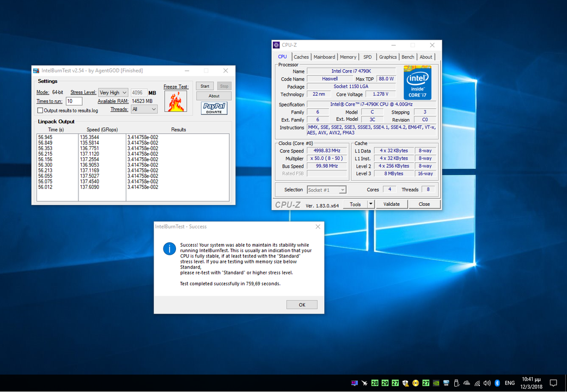Click the Validate button
This screenshot has height=392, width=567.
click(391, 204)
